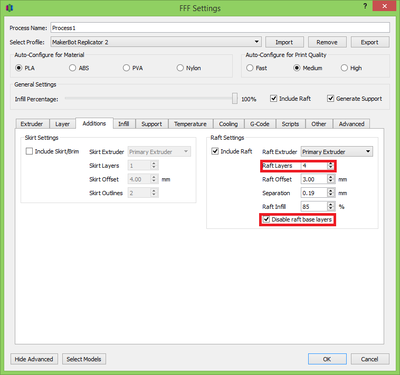Click the Export profile button
Image resolution: width=400 pixels, height=375 pixels.
pyautogui.click(x=370, y=42)
